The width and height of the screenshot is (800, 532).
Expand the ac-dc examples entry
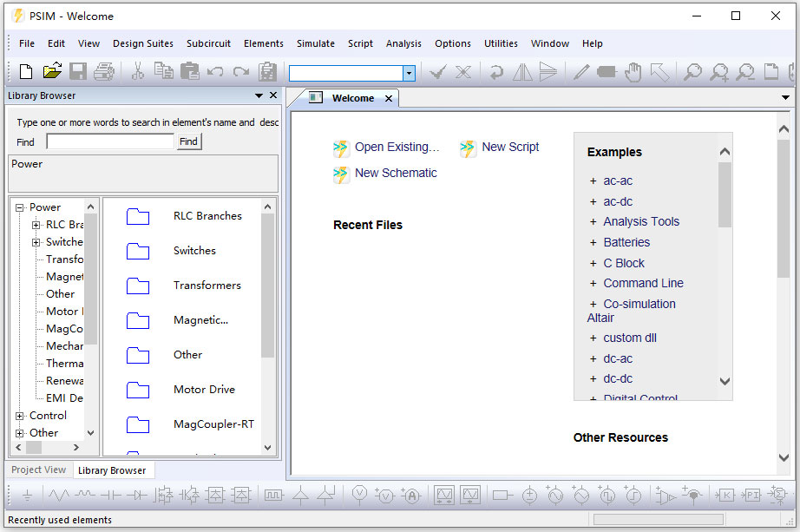(x=593, y=201)
